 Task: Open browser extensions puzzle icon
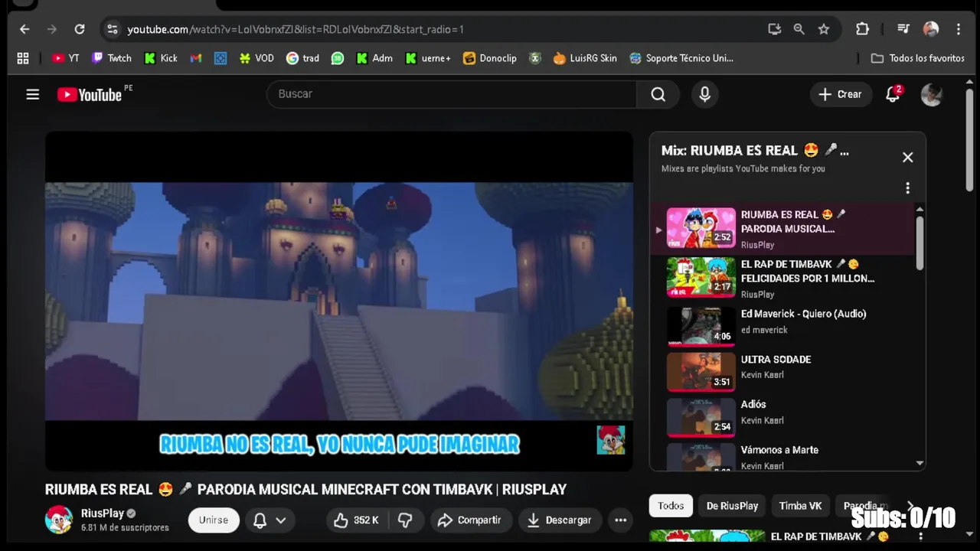pyautogui.click(x=862, y=29)
